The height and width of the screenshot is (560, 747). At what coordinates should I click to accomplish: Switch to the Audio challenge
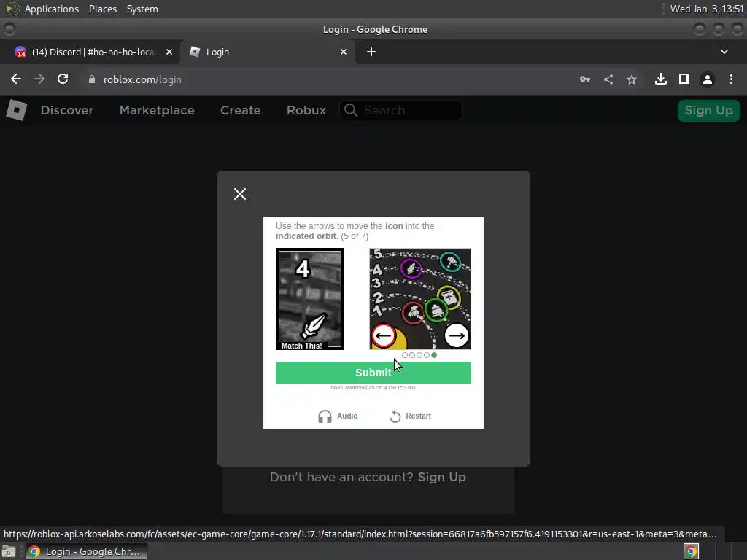click(x=338, y=416)
